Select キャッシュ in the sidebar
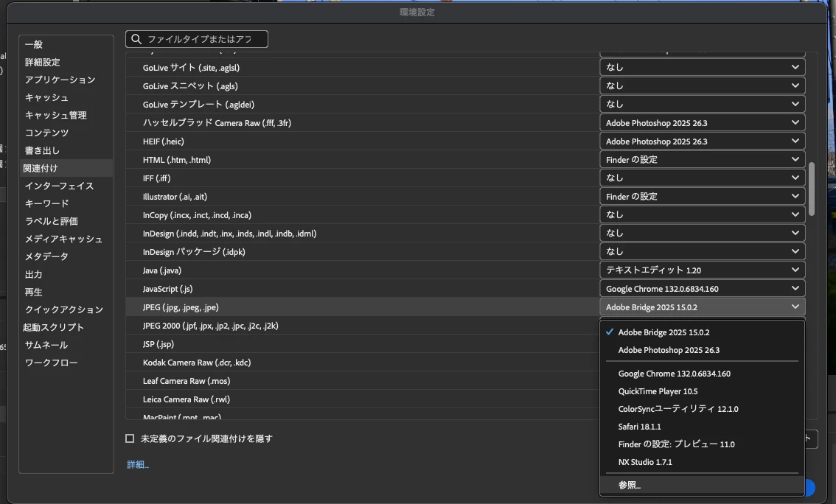The width and height of the screenshot is (836, 504). click(x=46, y=97)
